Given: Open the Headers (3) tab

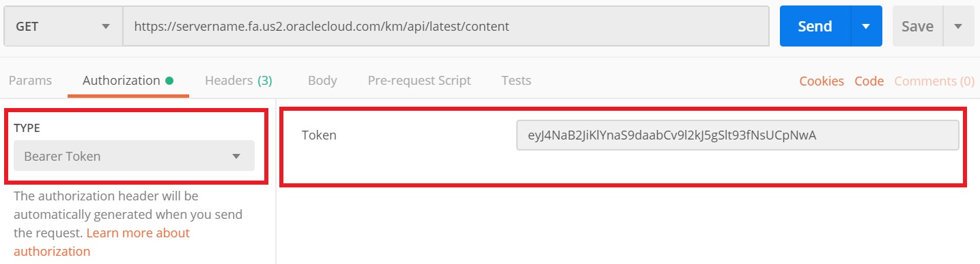Looking at the screenshot, I should click(238, 81).
